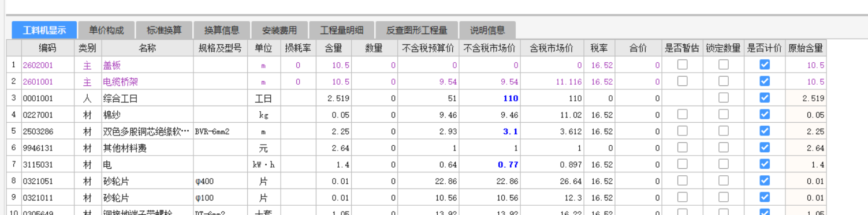Show the 说明信息 tab
Viewport: 868px width, 215px height.
pos(487,30)
